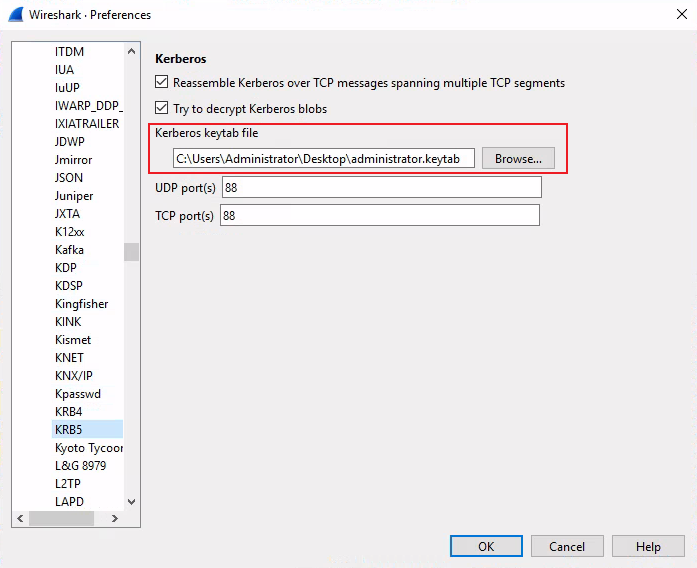Select L2TP protocol entry
Screen dimensions: 697x568
69,484
